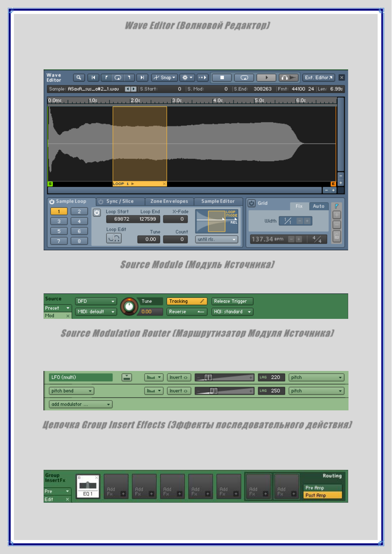392x554 pixels.
Task: Toggle the loop power button beside Loop Start
Action: [x=97, y=213]
